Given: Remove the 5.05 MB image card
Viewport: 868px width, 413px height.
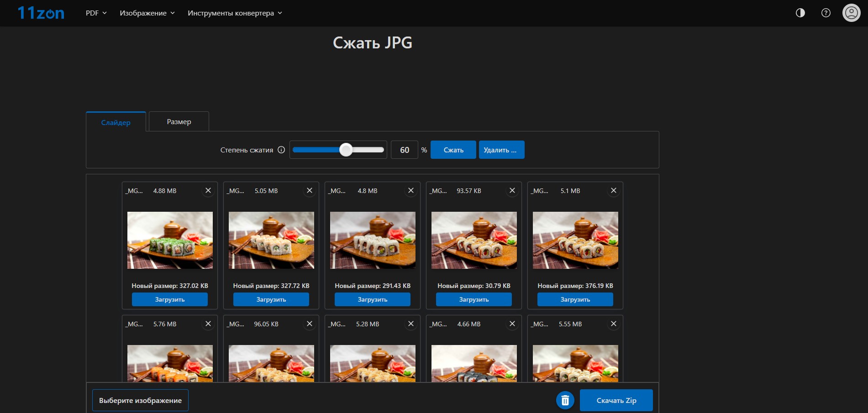Looking at the screenshot, I should pyautogui.click(x=310, y=191).
